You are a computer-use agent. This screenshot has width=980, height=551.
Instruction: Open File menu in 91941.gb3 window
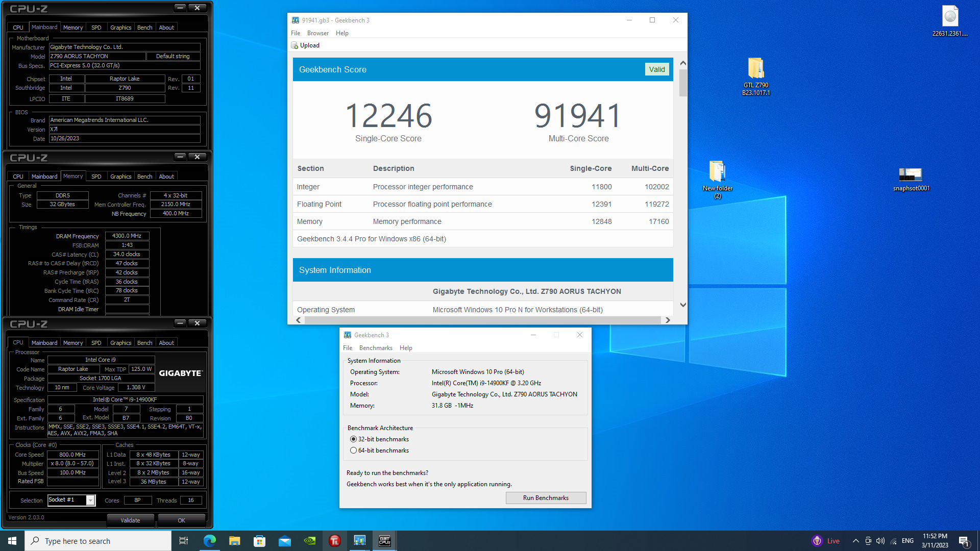tap(296, 33)
